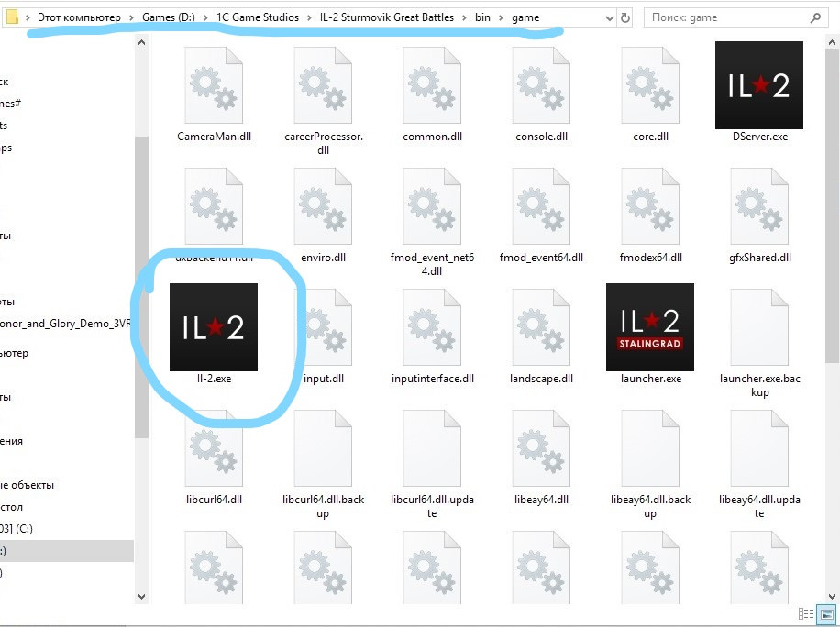
Task: Select the input.dll file icon
Action: click(x=323, y=327)
